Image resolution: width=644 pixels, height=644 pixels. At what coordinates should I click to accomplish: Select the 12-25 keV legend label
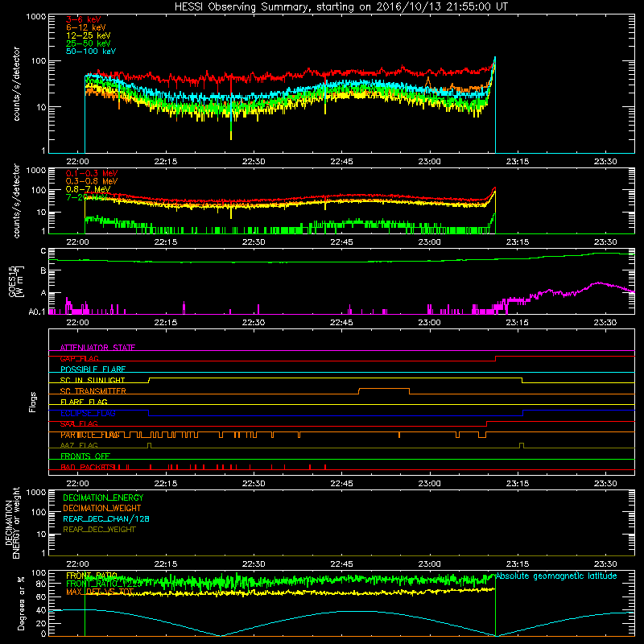coord(89,35)
